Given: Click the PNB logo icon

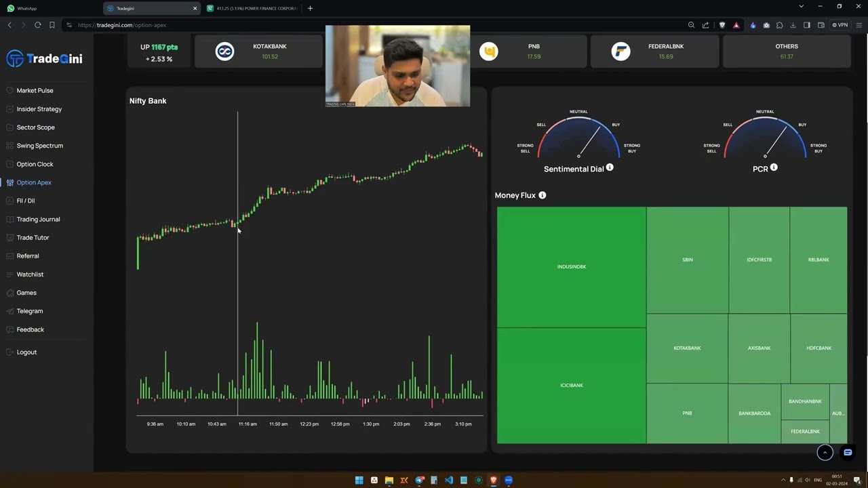Looking at the screenshot, I should point(488,52).
